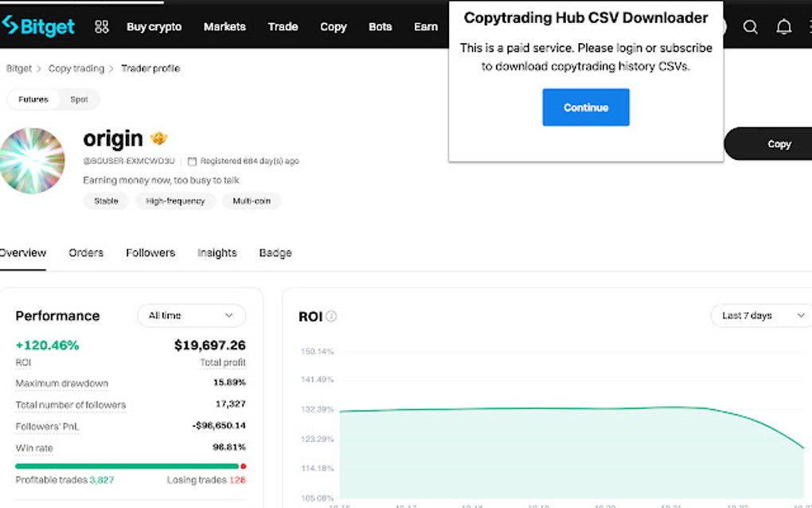
Task: Open the All time performance dropdown
Action: click(191, 315)
